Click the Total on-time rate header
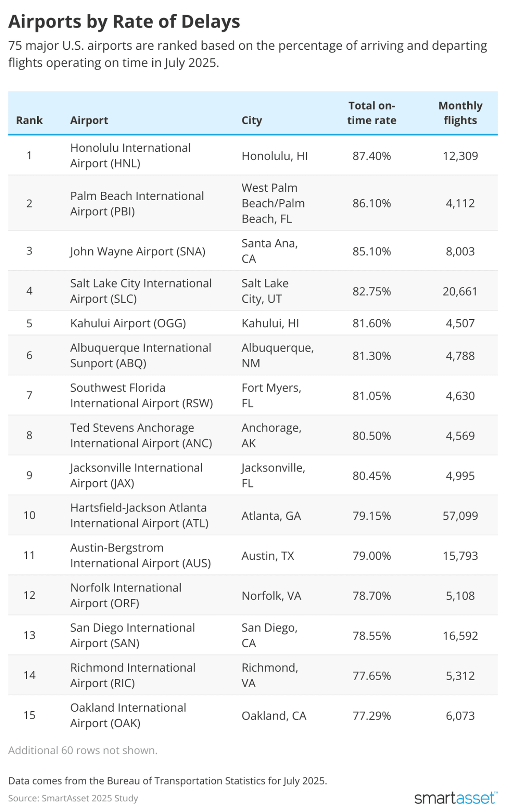 (372, 113)
